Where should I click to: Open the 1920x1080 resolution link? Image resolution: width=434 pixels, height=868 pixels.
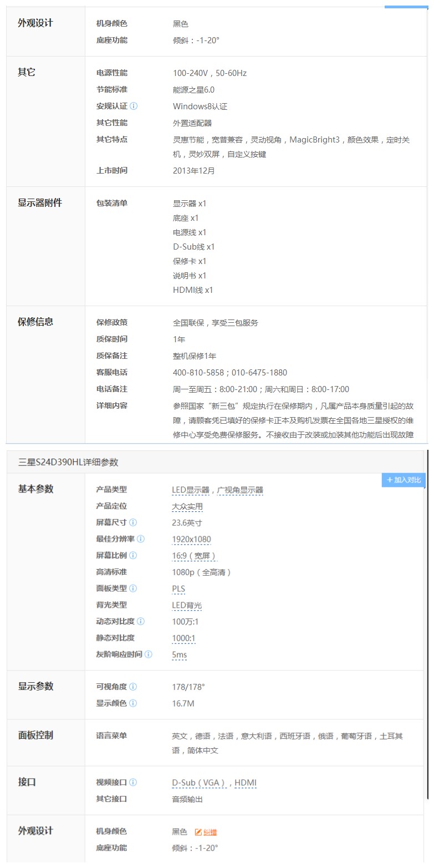[191, 539]
